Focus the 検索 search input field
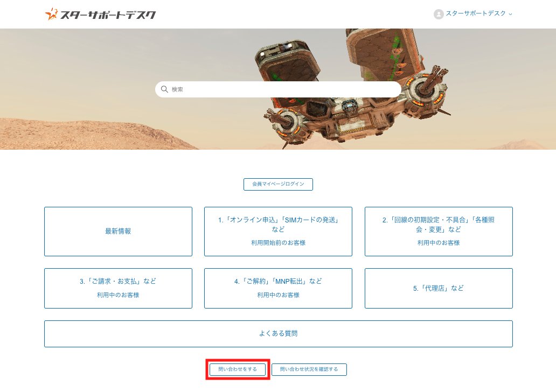556x392 pixels. pyautogui.click(x=278, y=89)
